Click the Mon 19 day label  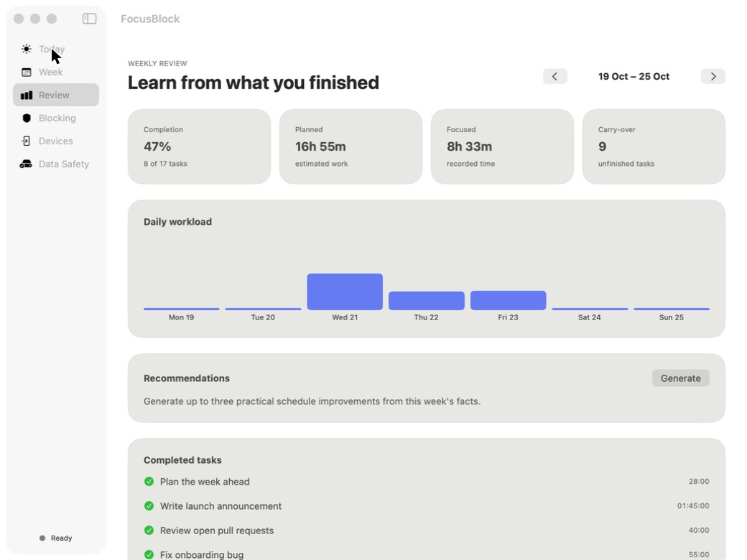pyautogui.click(x=181, y=317)
